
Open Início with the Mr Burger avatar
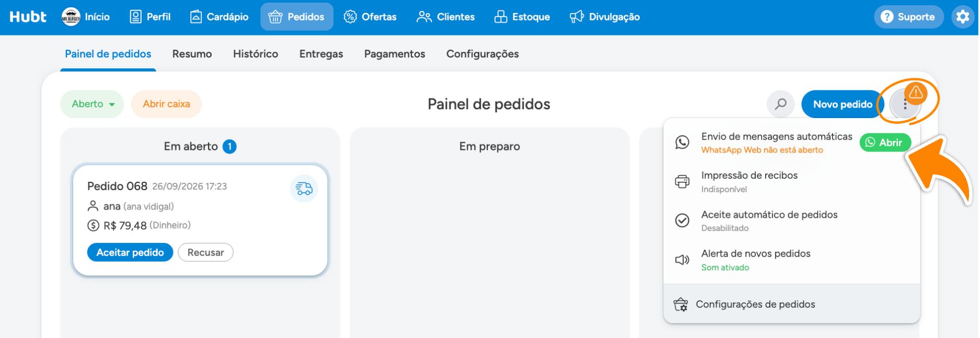click(x=86, y=17)
